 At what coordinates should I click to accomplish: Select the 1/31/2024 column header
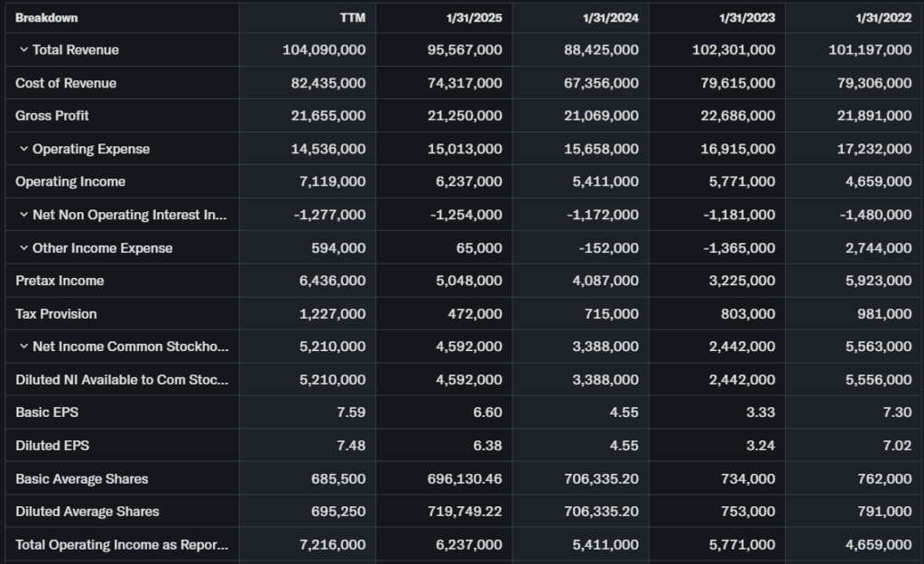[x=612, y=17]
